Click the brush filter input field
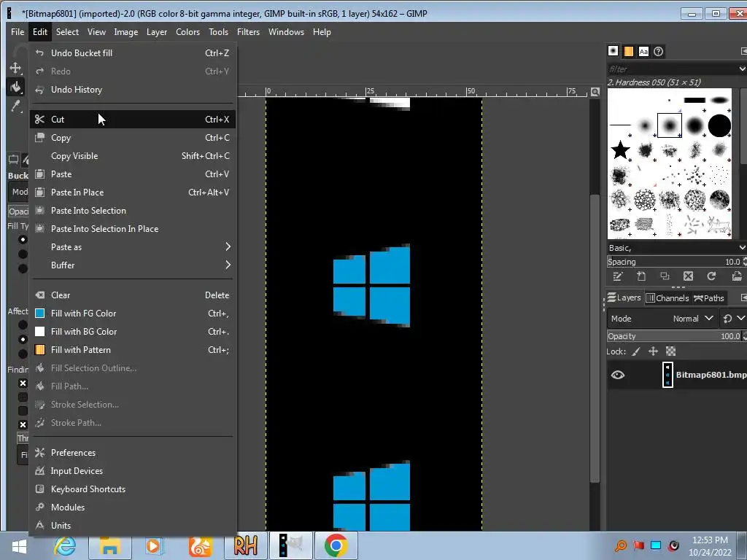The image size is (747, 560). coord(672,69)
